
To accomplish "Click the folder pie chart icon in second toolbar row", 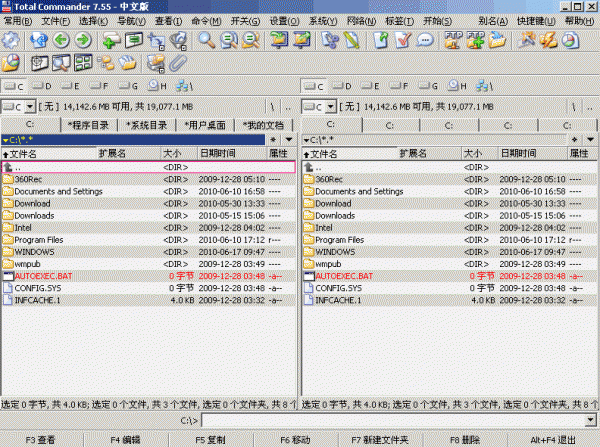I will tap(11, 63).
